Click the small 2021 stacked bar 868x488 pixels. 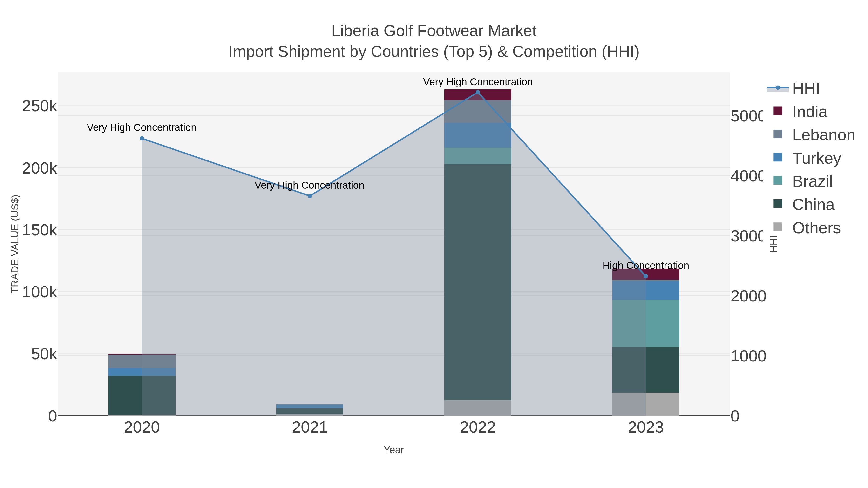310,410
